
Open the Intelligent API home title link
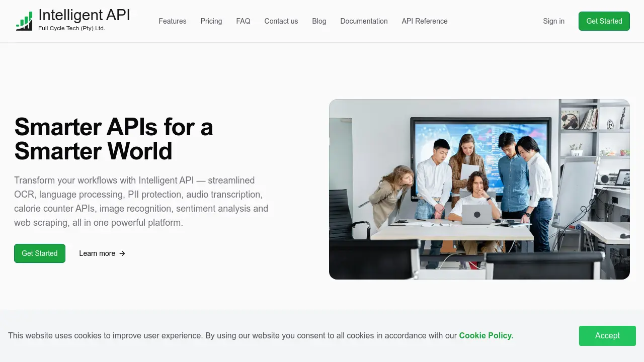coord(84,15)
